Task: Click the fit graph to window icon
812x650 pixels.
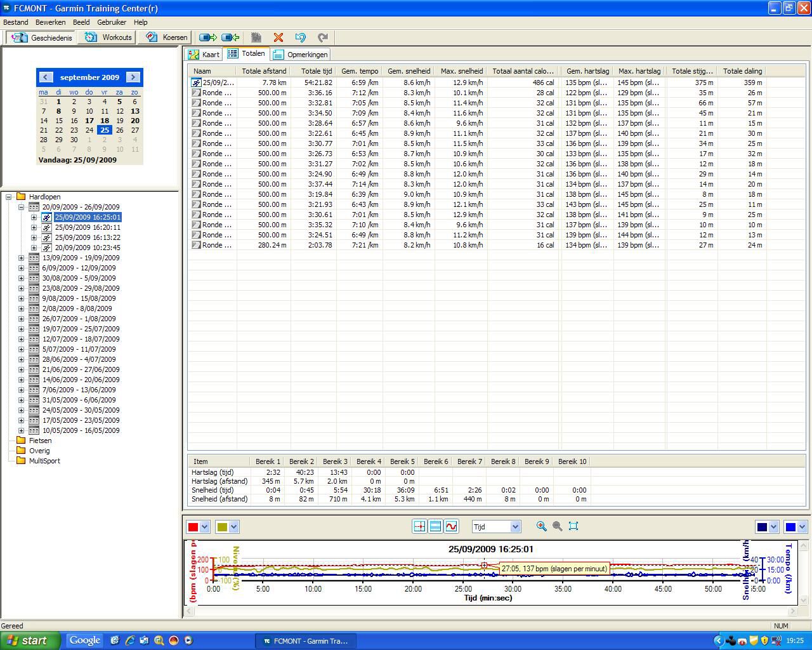Action: coord(573,526)
